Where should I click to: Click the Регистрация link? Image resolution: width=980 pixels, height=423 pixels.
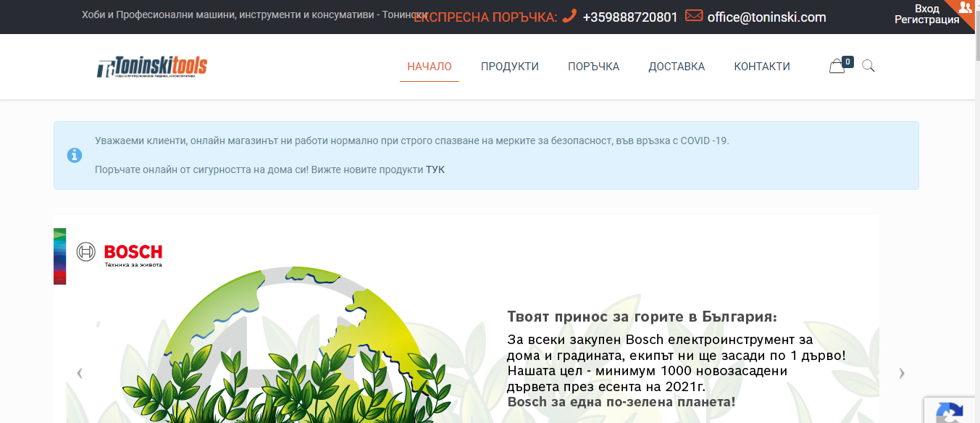pos(927,20)
